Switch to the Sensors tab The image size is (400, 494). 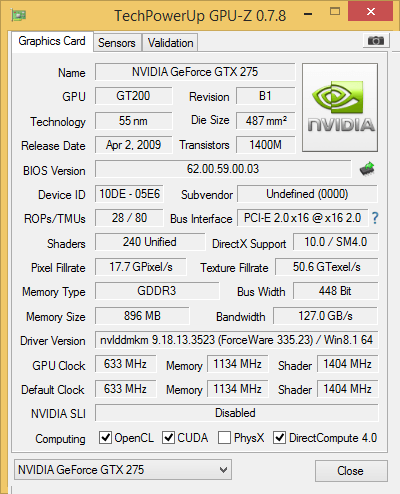[117, 43]
